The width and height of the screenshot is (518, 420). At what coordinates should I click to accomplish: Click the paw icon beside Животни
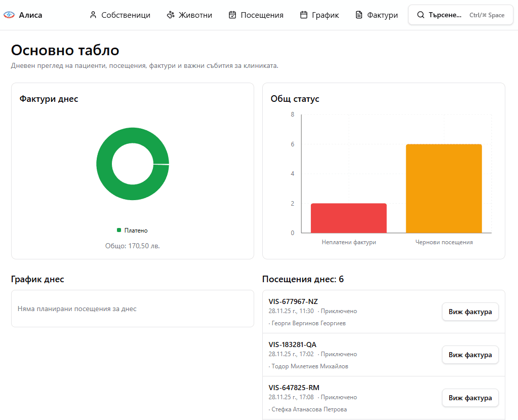(x=170, y=15)
